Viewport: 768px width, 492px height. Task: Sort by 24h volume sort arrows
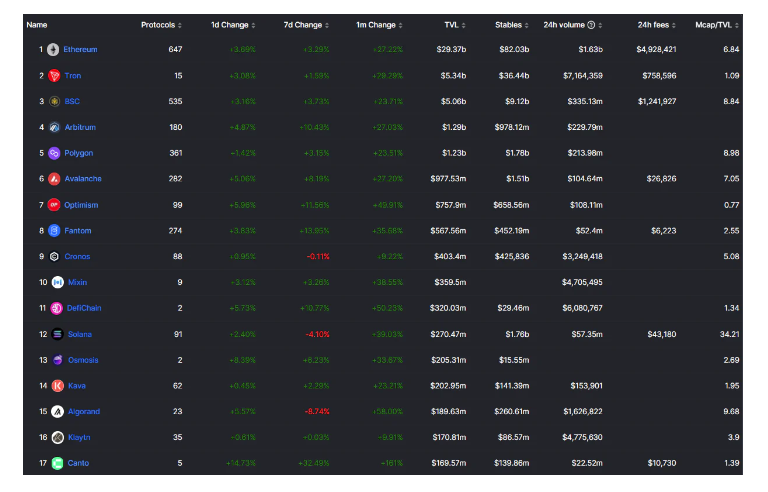click(x=600, y=25)
